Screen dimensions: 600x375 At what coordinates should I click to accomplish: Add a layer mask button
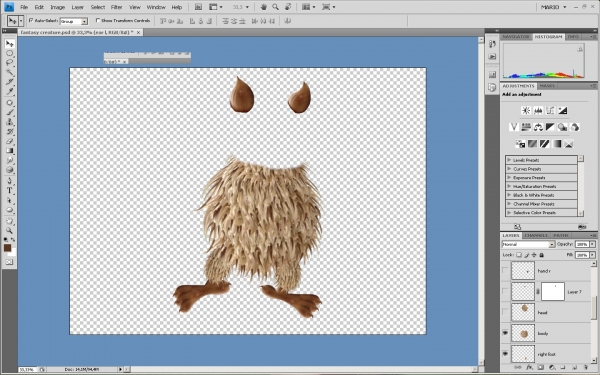pos(540,367)
